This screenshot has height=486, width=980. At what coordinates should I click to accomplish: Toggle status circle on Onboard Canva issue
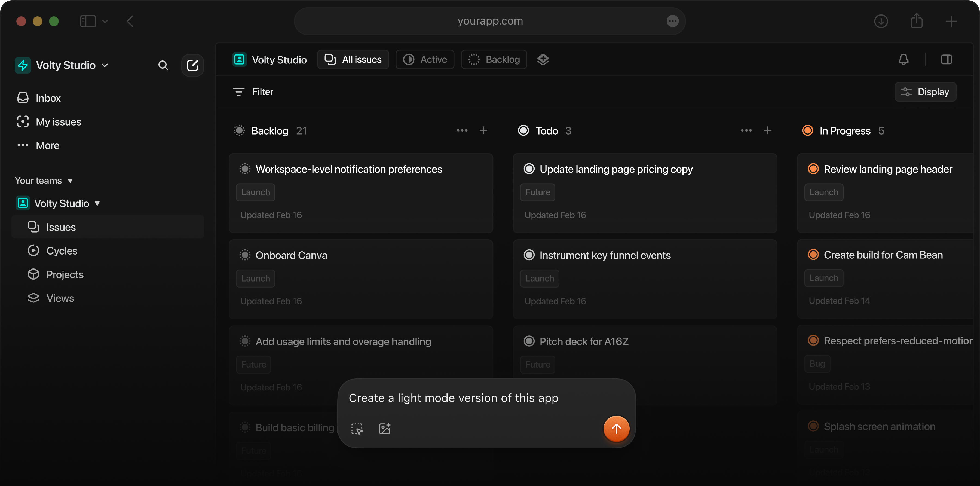[245, 255]
